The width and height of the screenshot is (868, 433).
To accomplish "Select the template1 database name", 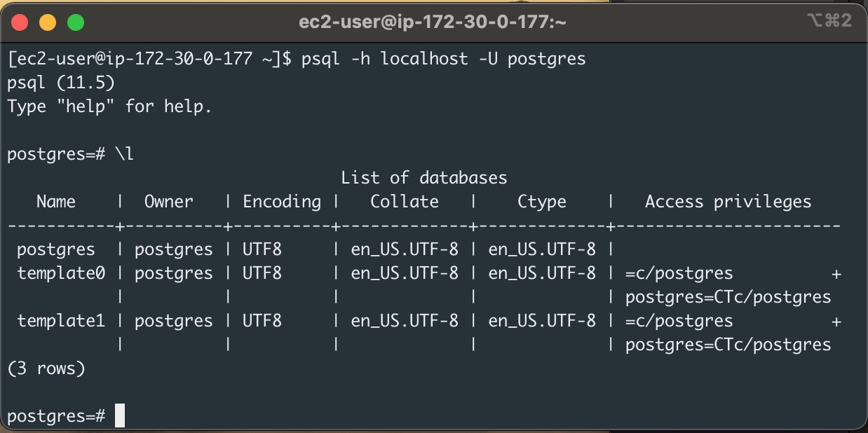I will click(x=60, y=320).
